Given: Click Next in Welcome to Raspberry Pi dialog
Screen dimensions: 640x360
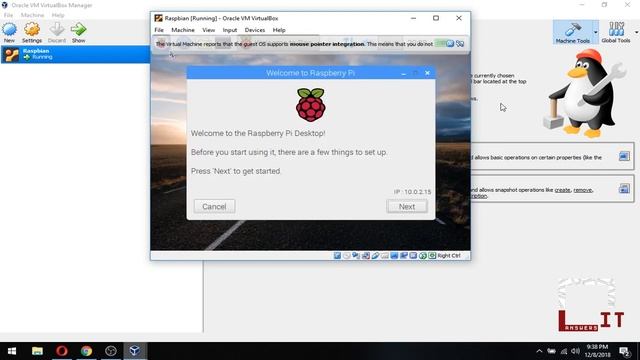Looking at the screenshot, I should click(407, 207).
